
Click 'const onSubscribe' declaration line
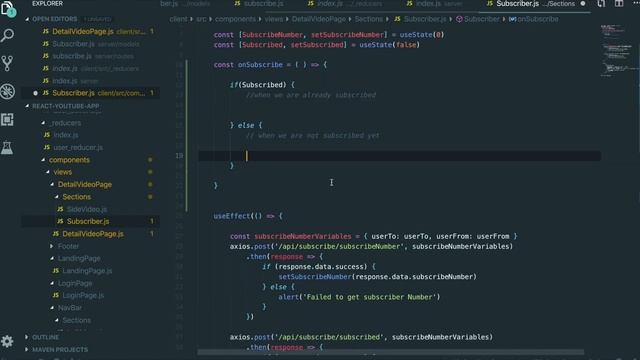pyautogui.click(x=270, y=65)
